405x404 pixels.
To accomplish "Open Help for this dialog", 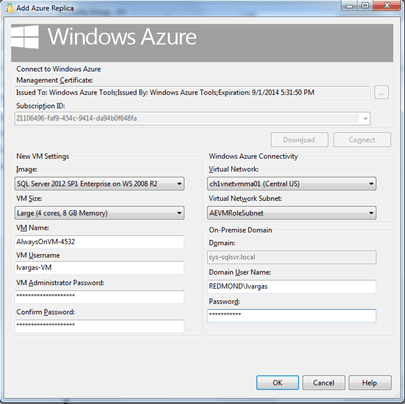I will click(x=370, y=383).
